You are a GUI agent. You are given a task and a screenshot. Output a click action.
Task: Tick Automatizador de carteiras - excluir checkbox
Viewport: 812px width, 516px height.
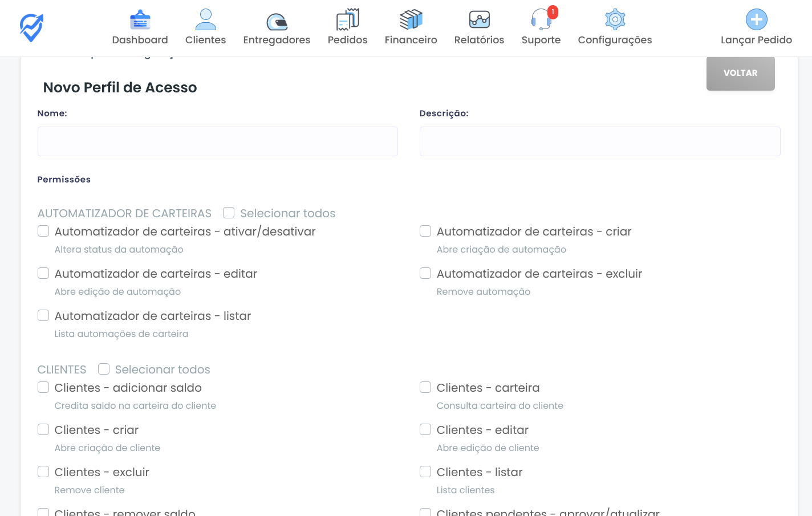click(x=425, y=273)
